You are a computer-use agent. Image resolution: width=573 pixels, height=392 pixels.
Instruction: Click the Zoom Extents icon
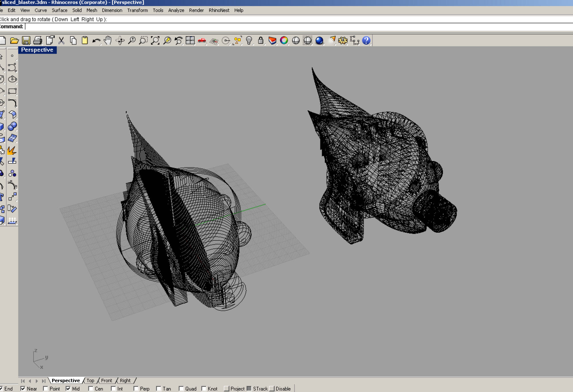coord(155,40)
